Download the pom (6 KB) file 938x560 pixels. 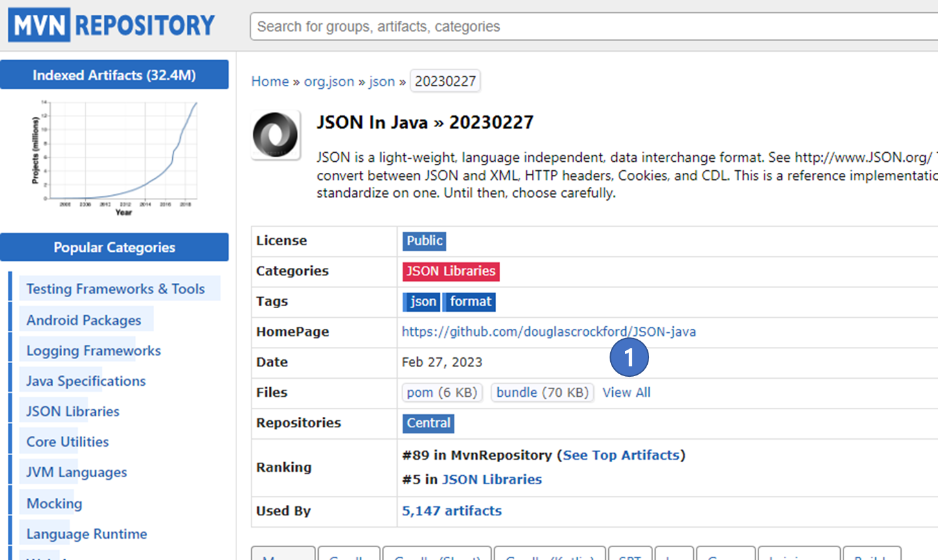pos(442,393)
